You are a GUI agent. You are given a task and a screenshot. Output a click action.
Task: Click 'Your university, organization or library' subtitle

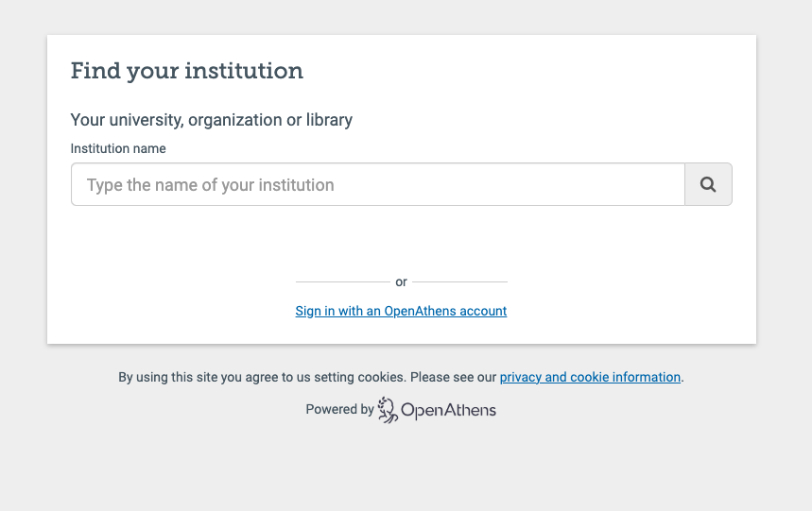[x=211, y=120]
